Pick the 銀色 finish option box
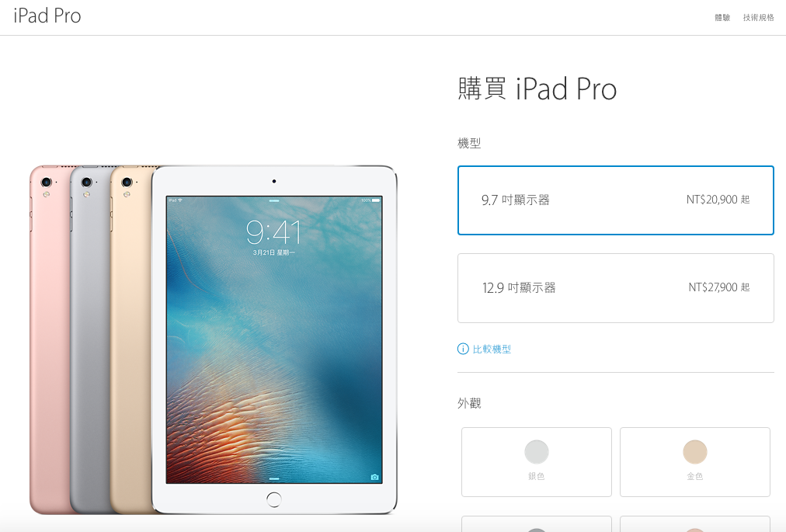The image size is (786, 532). point(537,462)
